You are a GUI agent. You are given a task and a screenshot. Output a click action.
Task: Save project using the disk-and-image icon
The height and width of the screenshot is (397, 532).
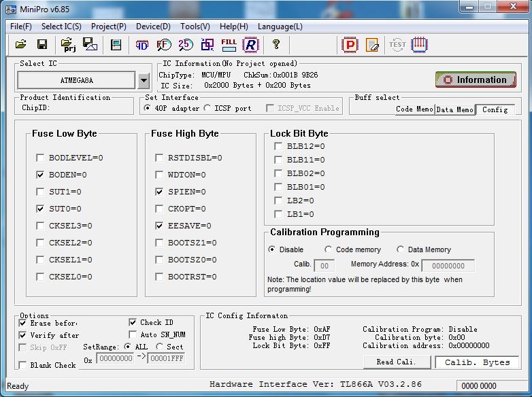90,44
